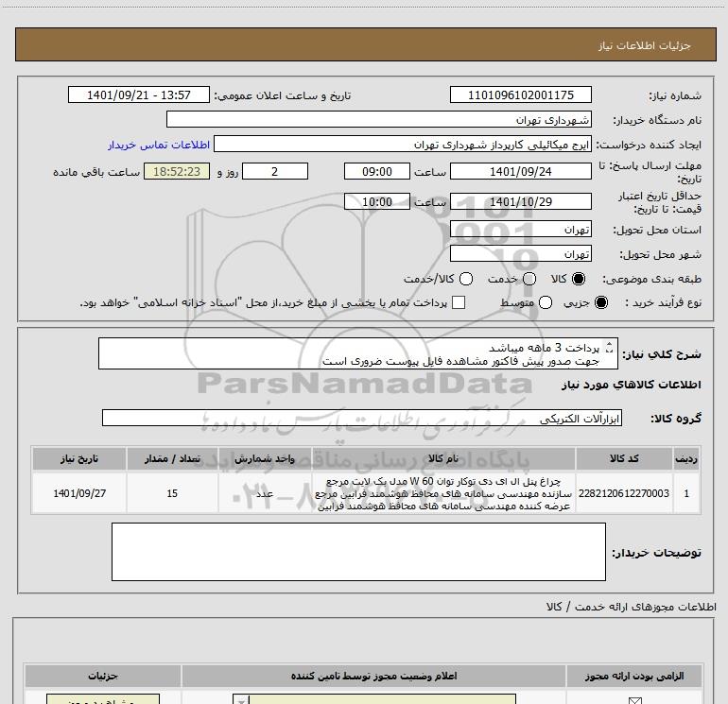Click the شماره نیاز field 1101096102001175
The width and height of the screenshot is (728, 704).
coord(520,94)
